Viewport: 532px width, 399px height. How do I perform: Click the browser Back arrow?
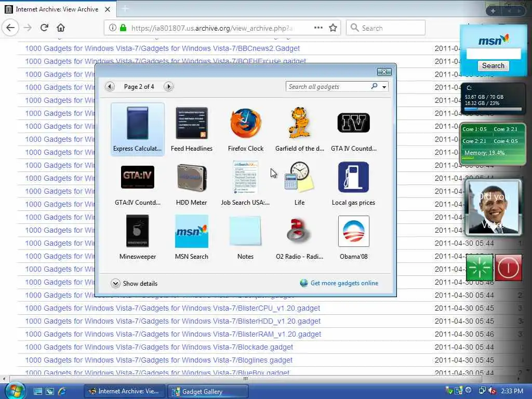(10, 28)
